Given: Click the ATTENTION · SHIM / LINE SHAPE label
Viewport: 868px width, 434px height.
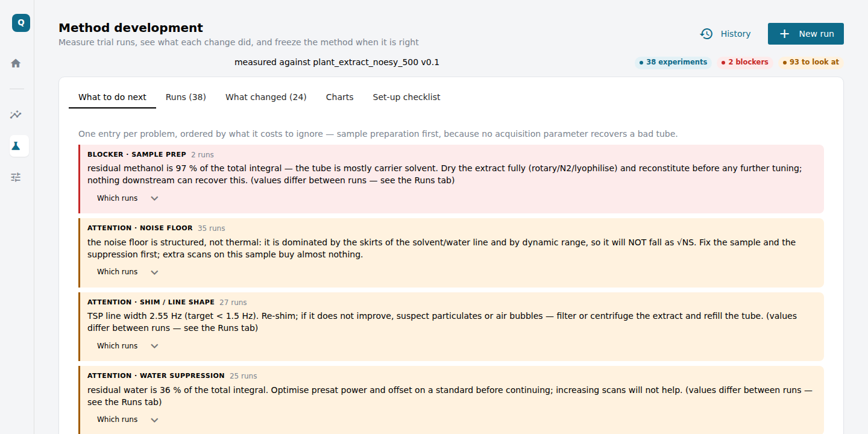Looking at the screenshot, I should pos(151,302).
